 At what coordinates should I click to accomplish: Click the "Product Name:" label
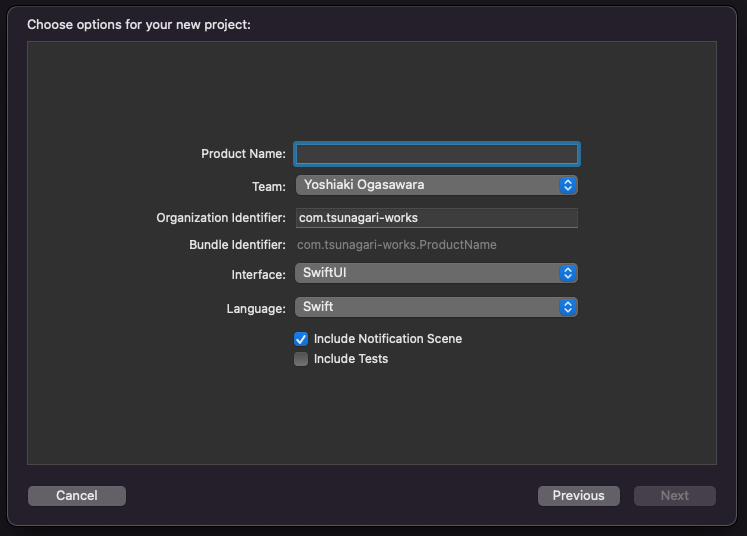[x=243, y=154]
